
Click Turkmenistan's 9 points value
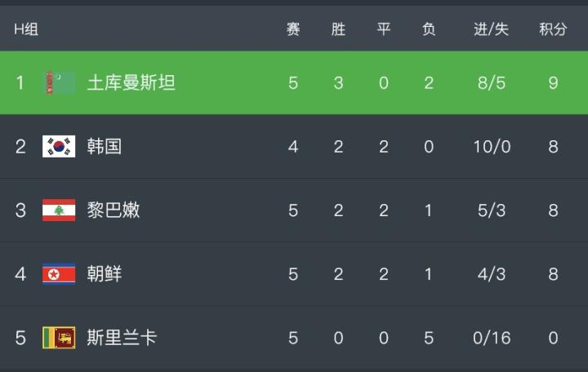point(553,82)
